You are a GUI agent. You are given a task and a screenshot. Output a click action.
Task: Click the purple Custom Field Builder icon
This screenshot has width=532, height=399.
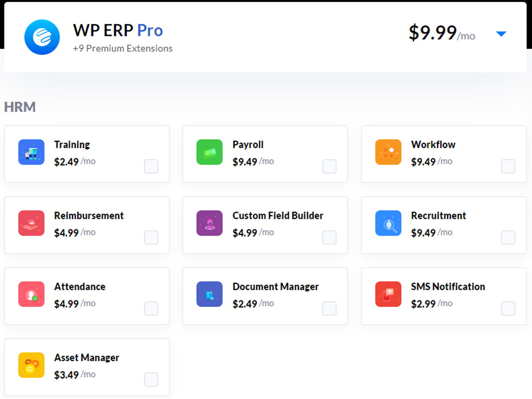(x=210, y=223)
